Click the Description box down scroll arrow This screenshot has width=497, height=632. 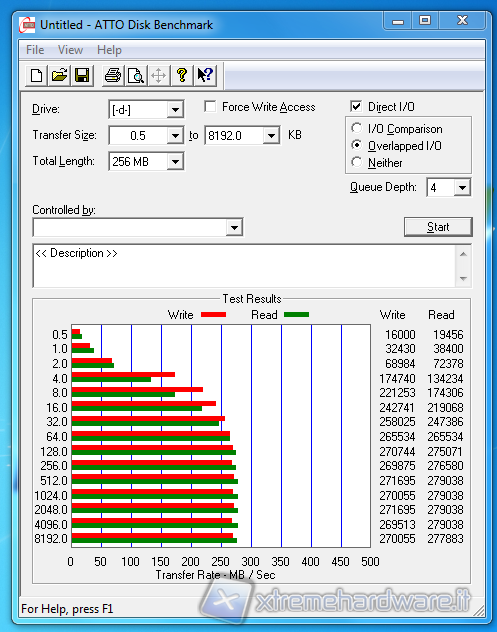tap(463, 279)
